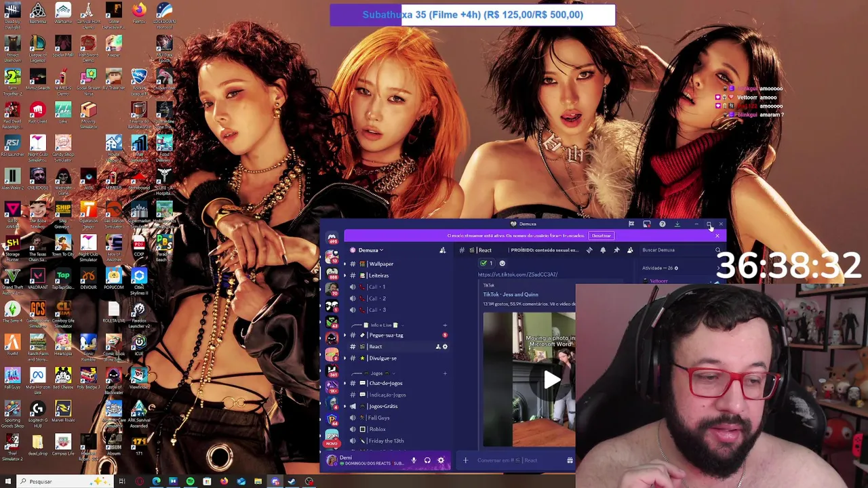Expand arrow beside Divulgue-se channel
This screenshot has width=868, height=488.
[x=344, y=358]
